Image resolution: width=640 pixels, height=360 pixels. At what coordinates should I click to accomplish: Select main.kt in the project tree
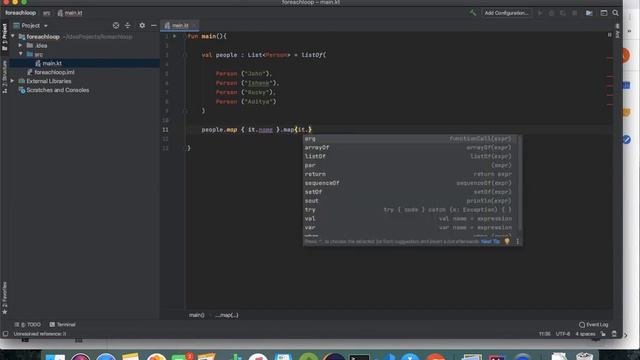[x=52, y=63]
